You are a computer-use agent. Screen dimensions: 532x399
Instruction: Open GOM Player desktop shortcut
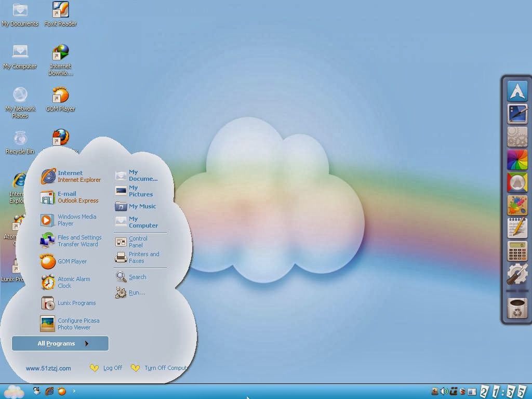click(60, 99)
